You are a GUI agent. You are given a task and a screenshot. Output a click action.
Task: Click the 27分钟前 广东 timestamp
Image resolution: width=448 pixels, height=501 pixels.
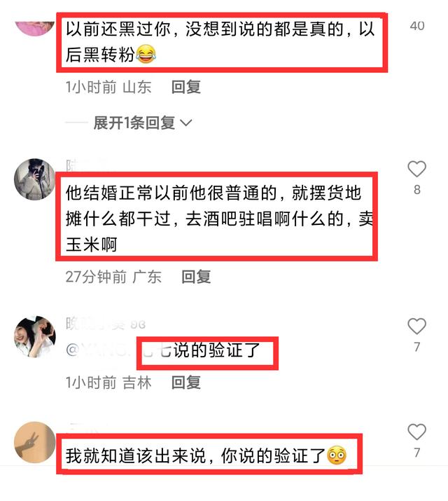tap(113, 277)
